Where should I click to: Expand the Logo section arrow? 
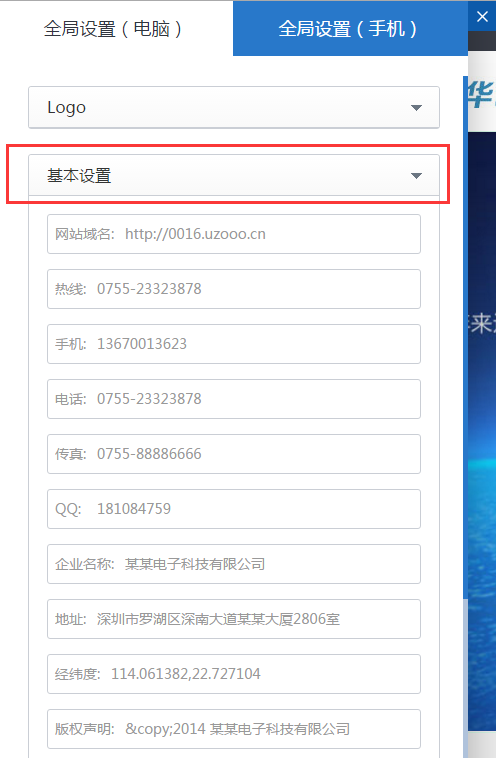416,108
